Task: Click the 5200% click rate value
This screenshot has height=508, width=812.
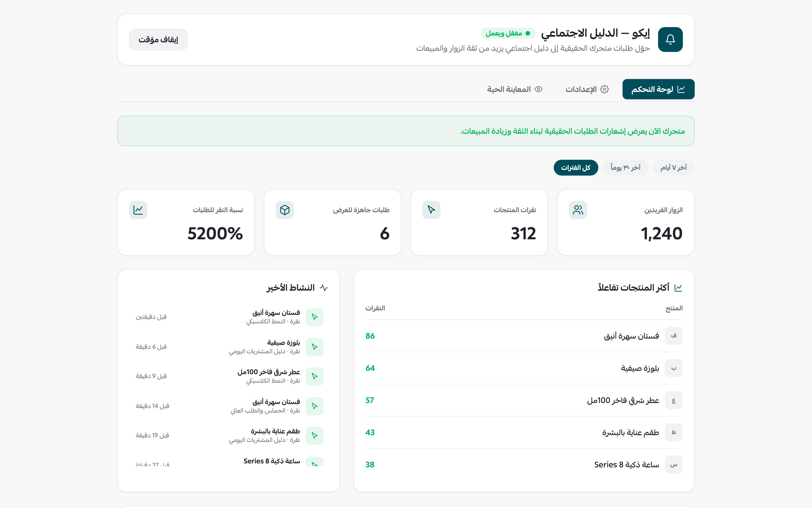Action: (215, 233)
